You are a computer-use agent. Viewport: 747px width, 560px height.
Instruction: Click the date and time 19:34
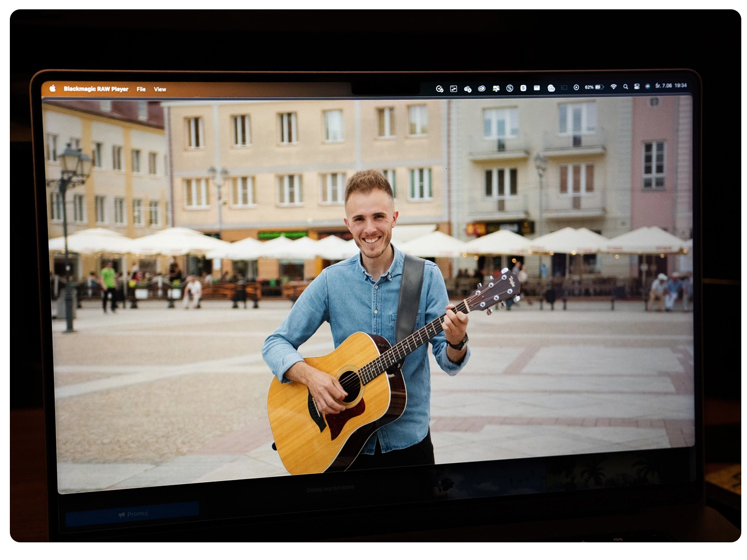pos(671,86)
